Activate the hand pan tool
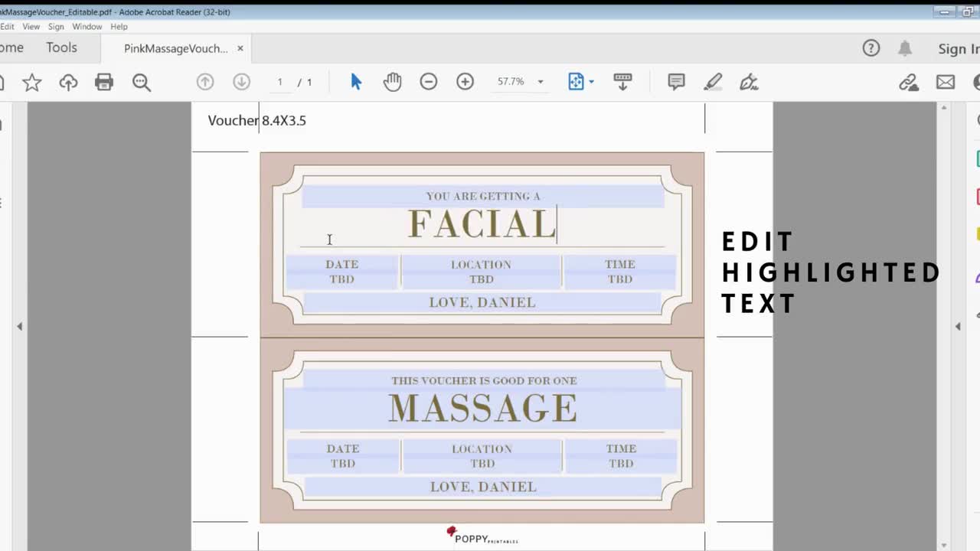980x551 pixels. tap(392, 82)
